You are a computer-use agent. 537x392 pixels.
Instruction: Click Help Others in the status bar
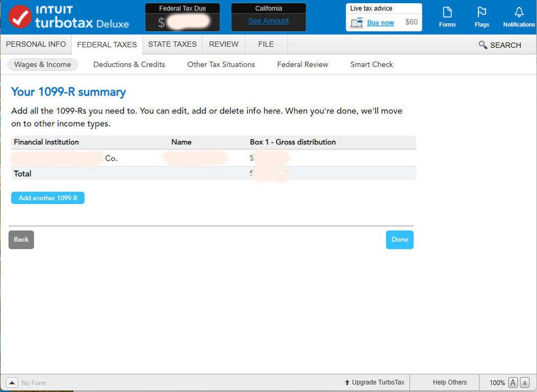(450, 382)
